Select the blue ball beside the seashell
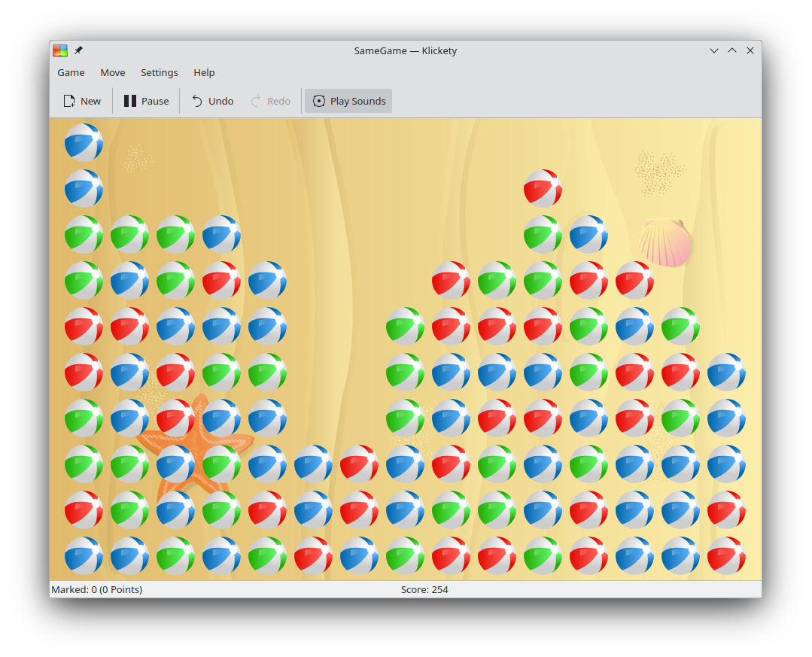Image resolution: width=812 pixels, height=657 pixels. coord(588,234)
